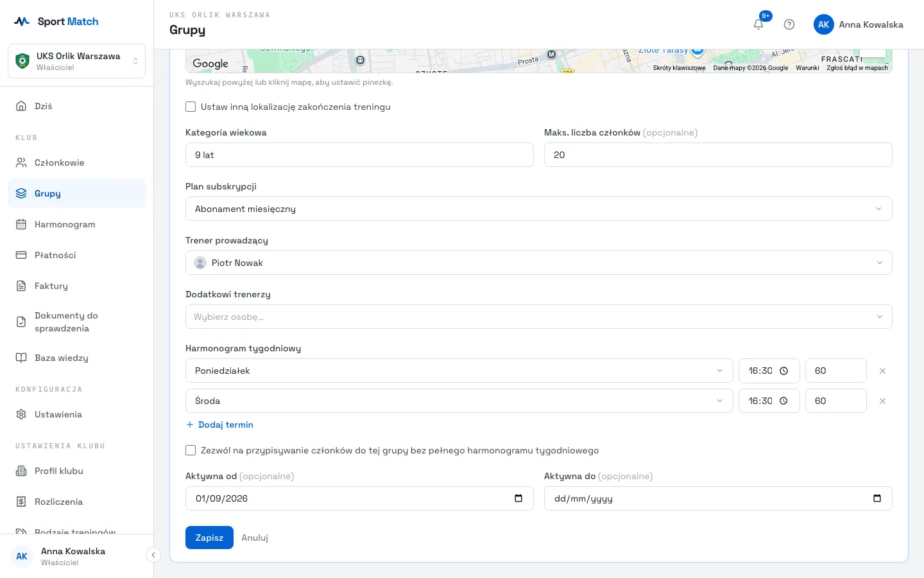The image size is (924, 578).
Task: Click the help question mark icon
Action: coord(789,24)
